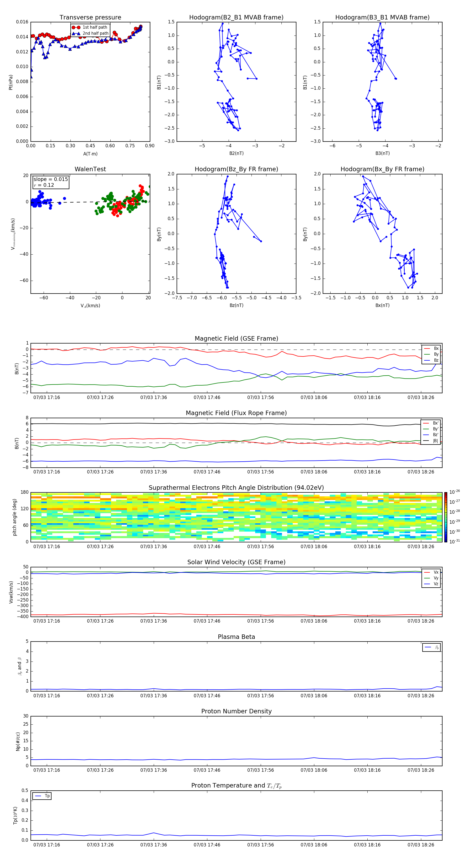Click the "Hodogram(Bx_By FR frame)" title
Screen dimensions: 473x868
tap(382, 169)
